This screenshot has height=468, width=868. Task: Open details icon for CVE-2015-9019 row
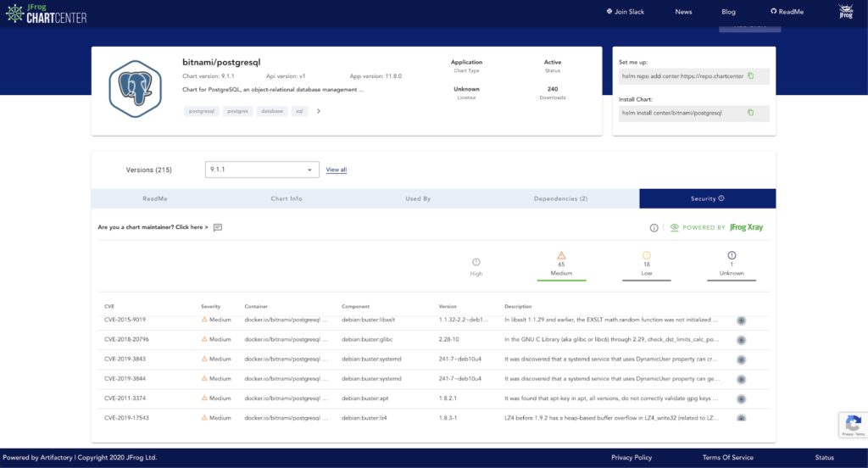point(741,320)
